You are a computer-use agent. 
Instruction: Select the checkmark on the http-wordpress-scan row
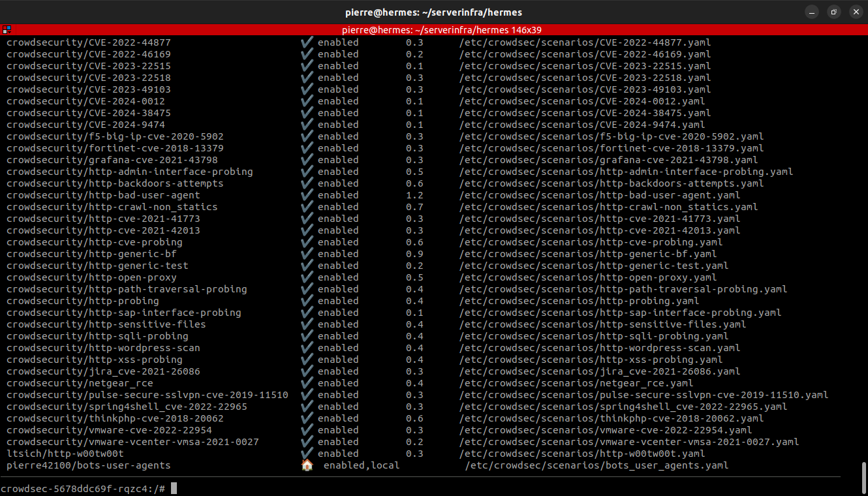click(307, 348)
